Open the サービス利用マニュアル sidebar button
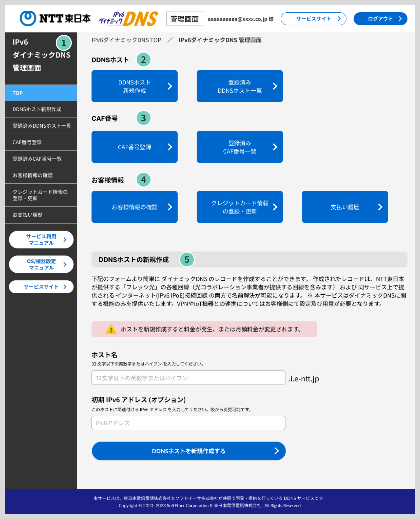This screenshot has height=519, width=420. click(x=41, y=240)
